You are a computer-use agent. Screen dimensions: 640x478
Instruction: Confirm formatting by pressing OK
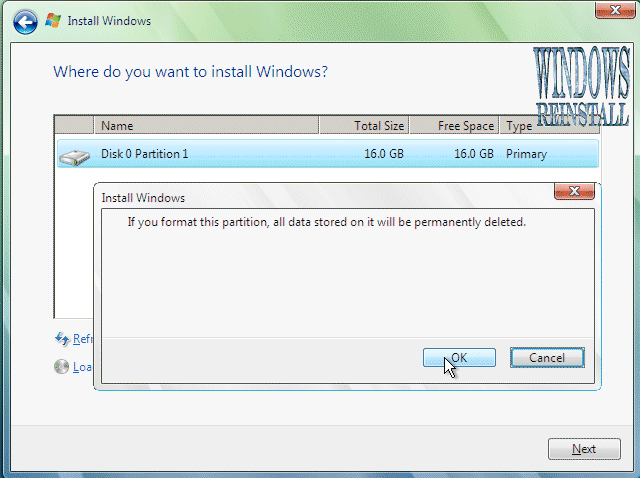click(458, 357)
